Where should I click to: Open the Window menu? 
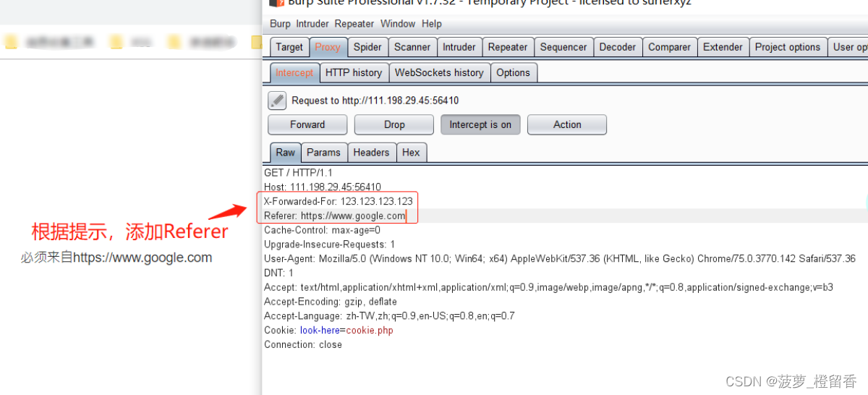(x=399, y=24)
